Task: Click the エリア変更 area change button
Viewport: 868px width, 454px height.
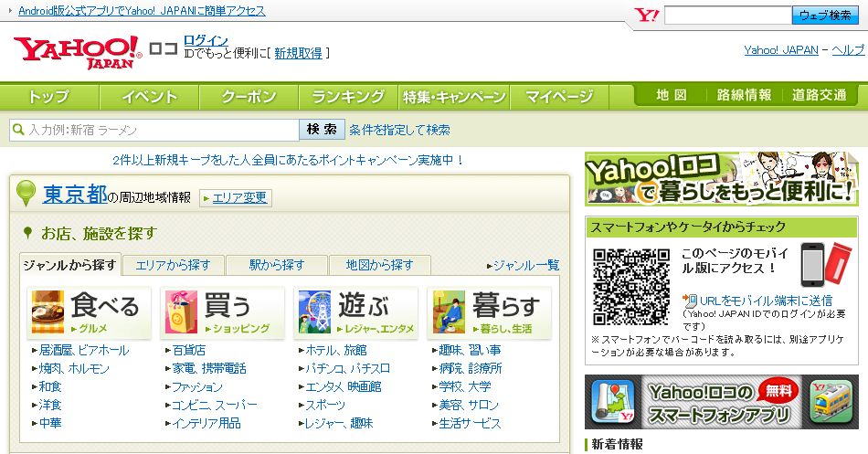Action: [235, 197]
